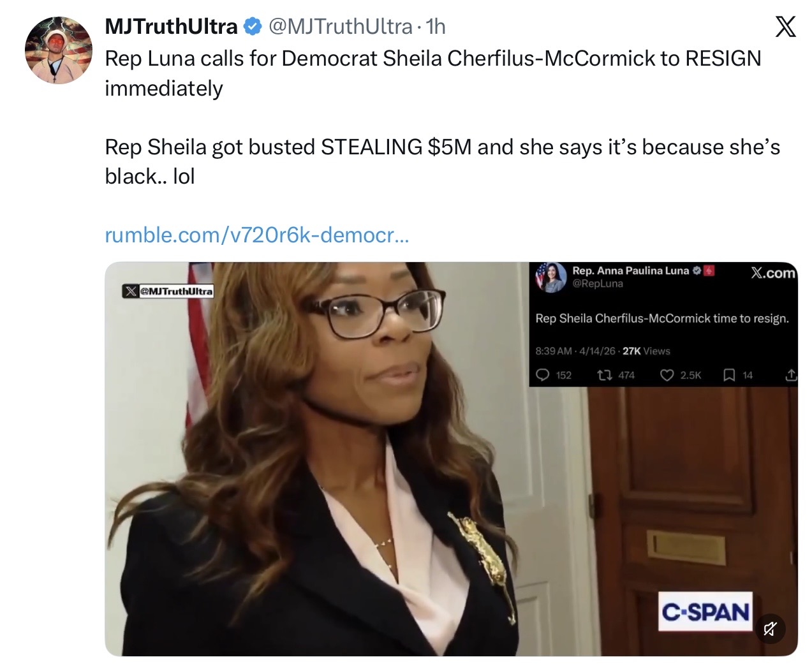
Task: Click the Rep. Anna Paulina Luna name
Action: point(630,271)
